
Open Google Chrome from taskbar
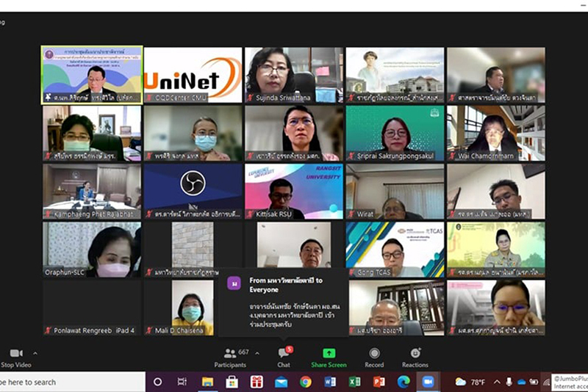(306, 382)
